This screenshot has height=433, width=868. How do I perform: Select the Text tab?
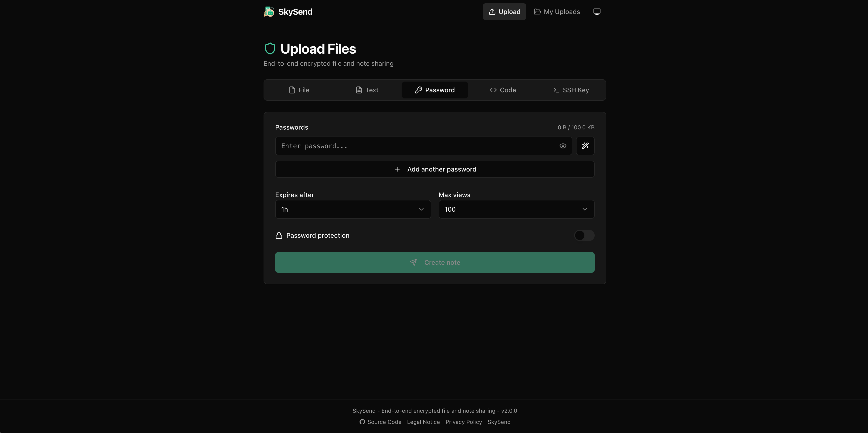[x=367, y=90]
